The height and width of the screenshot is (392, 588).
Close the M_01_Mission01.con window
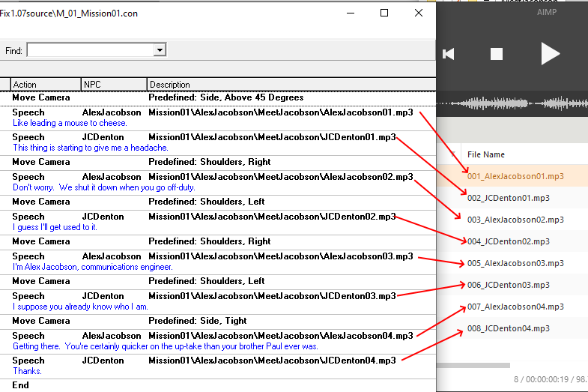pyautogui.click(x=419, y=13)
